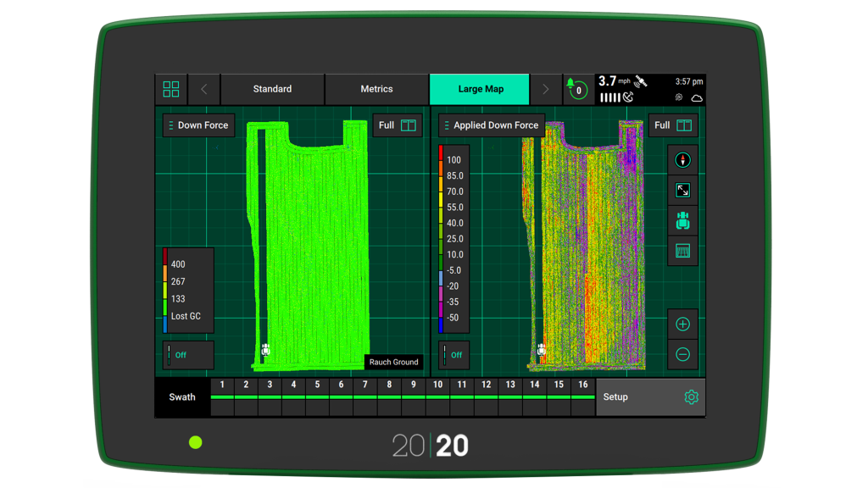Toggle swath section 10
The width and height of the screenshot is (868, 488).
(437, 396)
